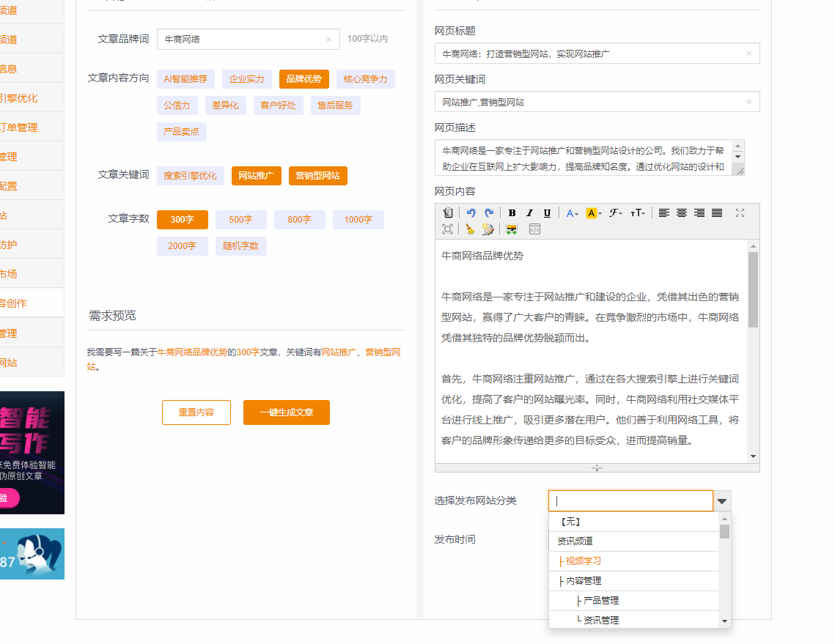
Task: Switch to HTML source code view
Action: pos(534,229)
